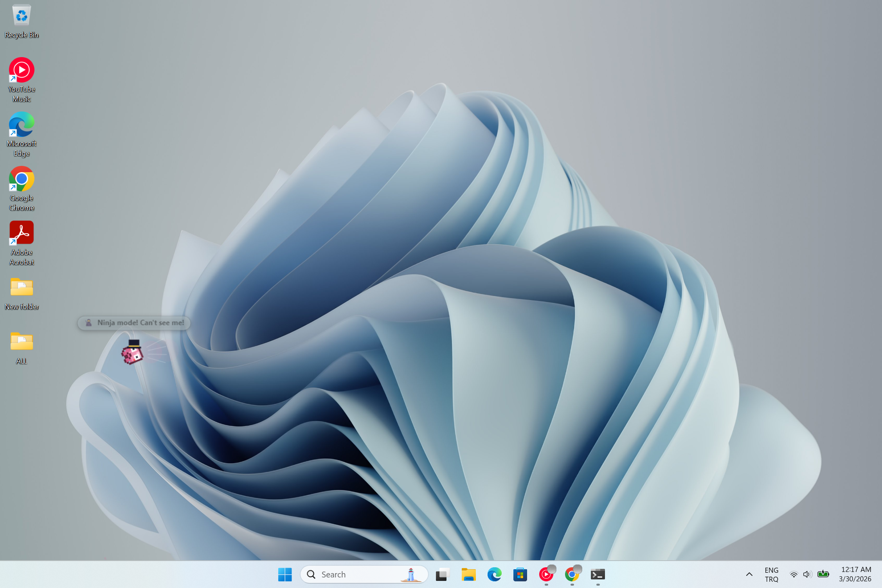The width and height of the screenshot is (882, 588).
Task: Open the ENG TRQ language switcher
Action: click(771, 574)
